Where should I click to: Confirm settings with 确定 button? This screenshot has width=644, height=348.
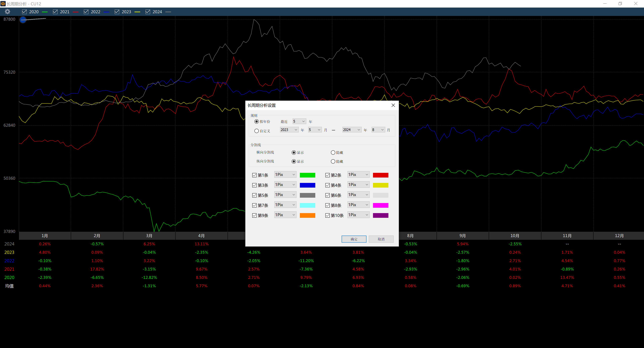tap(354, 239)
